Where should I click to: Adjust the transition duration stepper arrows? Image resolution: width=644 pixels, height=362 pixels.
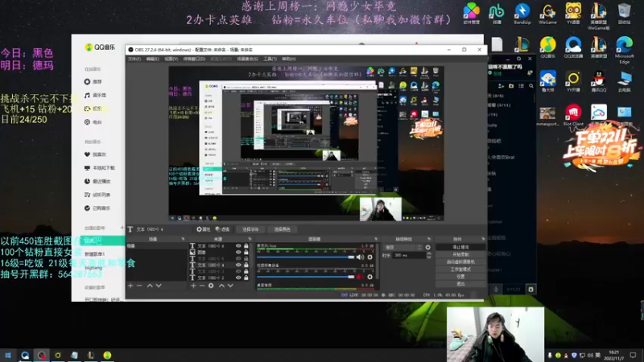[x=429, y=255]
